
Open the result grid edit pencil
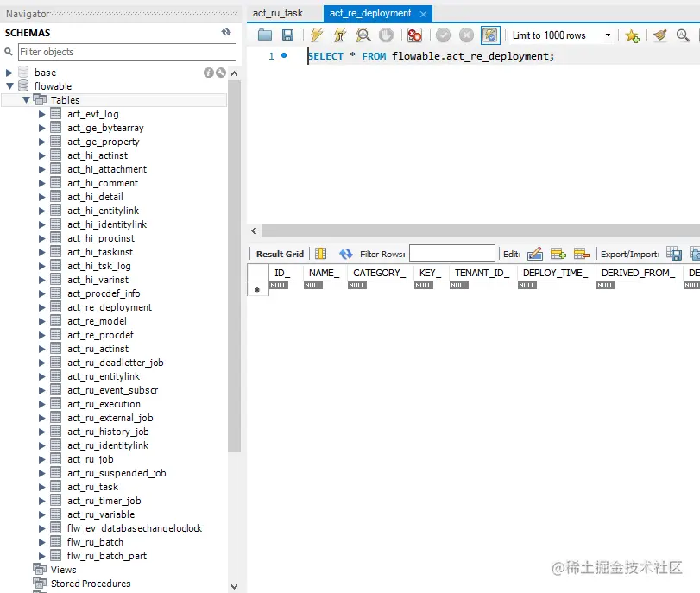click(535, 253)
